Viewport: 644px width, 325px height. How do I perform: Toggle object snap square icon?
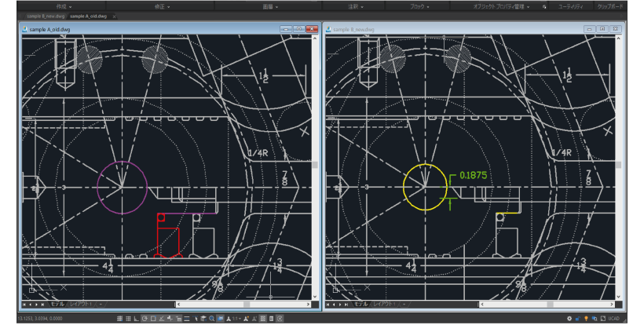coord(153,319)
